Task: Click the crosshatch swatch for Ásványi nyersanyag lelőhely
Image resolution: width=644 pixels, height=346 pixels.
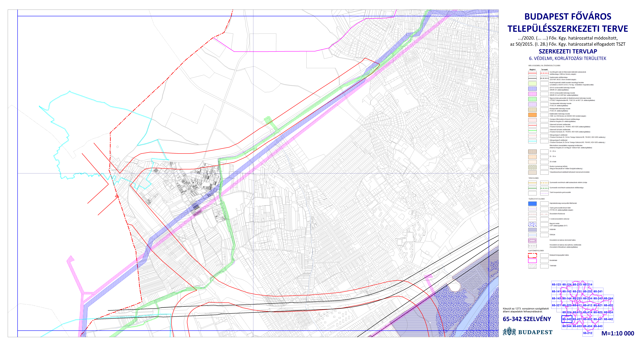Action: click(532, 167)
